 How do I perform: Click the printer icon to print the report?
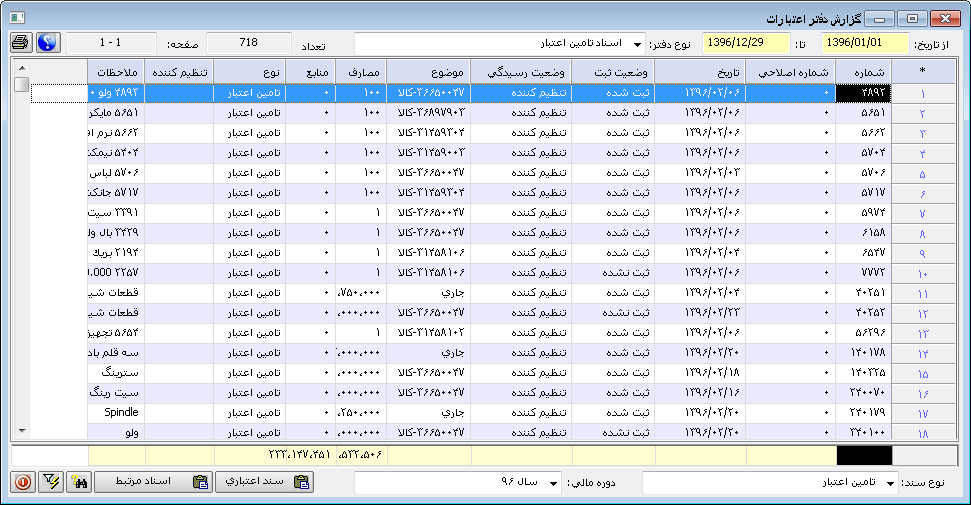(x=20, y=42)
